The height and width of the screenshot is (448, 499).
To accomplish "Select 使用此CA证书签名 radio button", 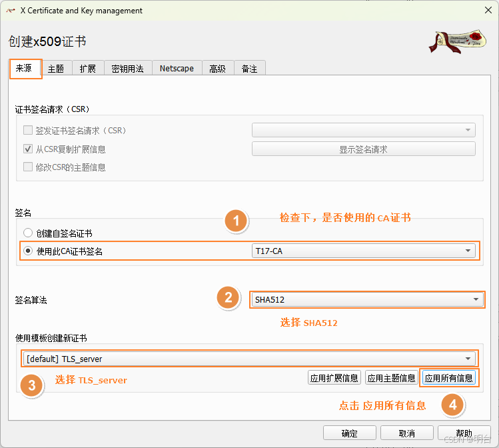I will [28, 251].
